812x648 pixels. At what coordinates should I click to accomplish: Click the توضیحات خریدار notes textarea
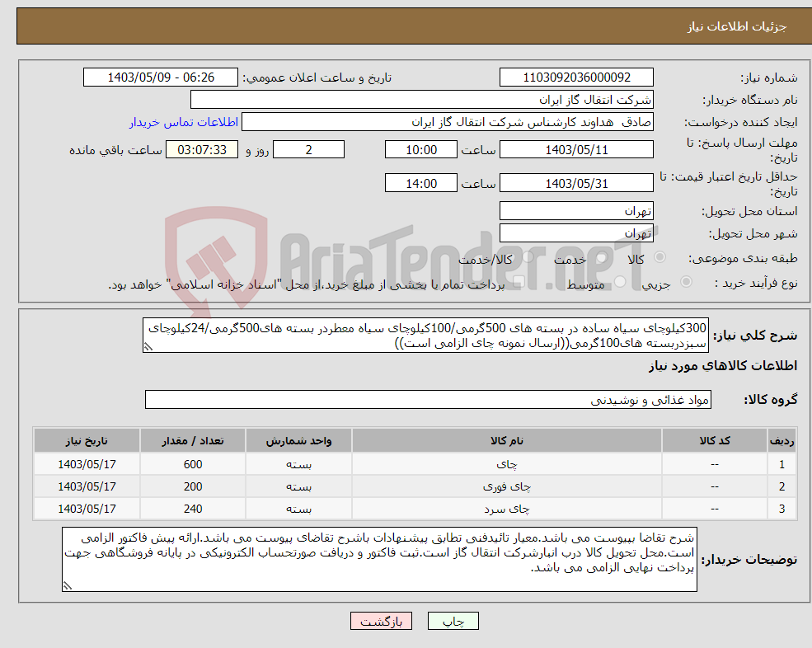(379, 560)
